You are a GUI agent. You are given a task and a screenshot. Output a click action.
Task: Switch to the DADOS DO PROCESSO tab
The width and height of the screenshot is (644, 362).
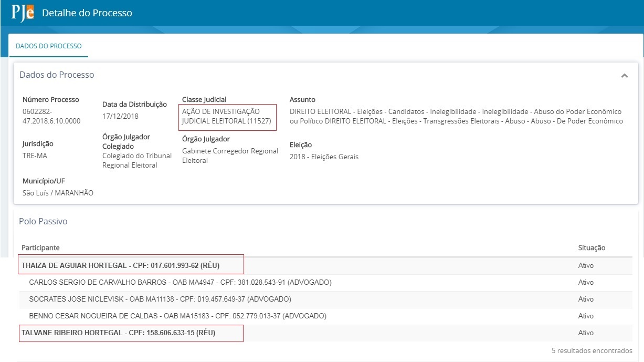[49, 46]
